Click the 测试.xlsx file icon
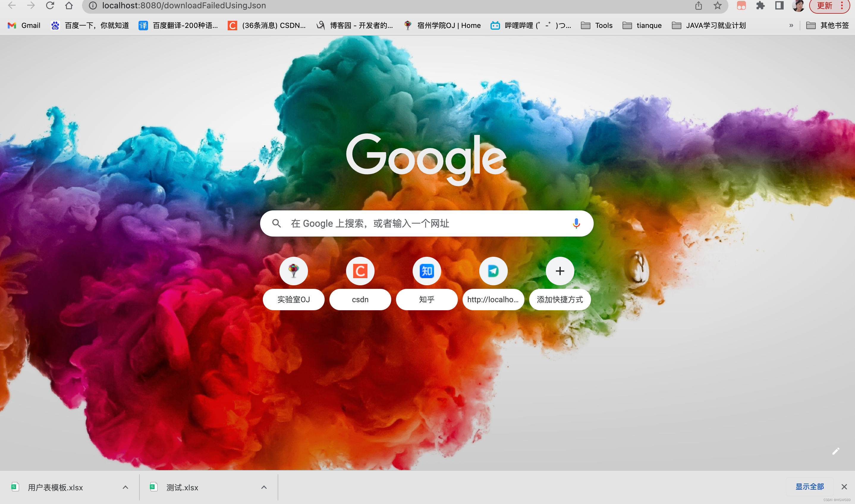This screenshot has height=504, width=855. (153, 487)
